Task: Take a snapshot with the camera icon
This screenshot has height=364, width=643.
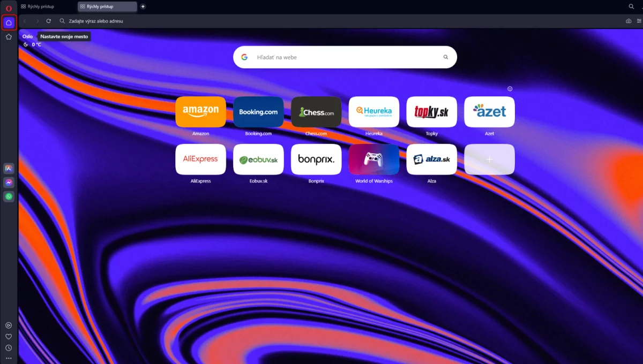Action: (628, 21)
